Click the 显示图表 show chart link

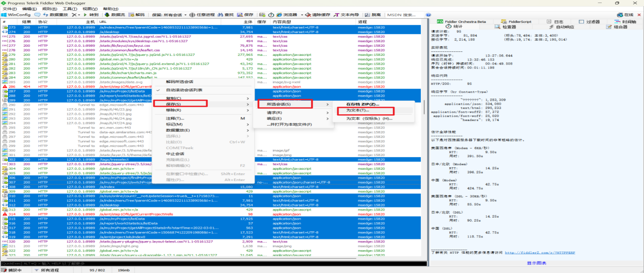537,263
